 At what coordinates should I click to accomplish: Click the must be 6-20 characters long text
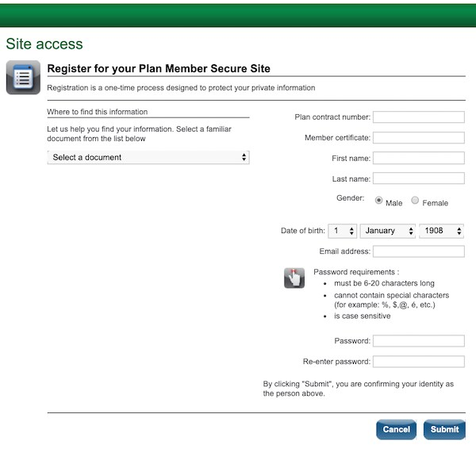tap(384, 283)
